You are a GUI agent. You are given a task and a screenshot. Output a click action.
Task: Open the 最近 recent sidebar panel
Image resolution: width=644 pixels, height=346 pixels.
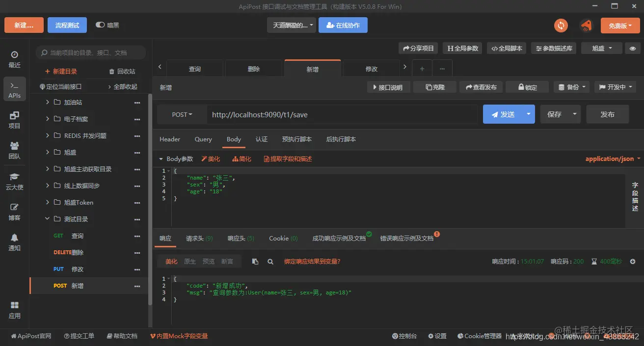(x=14, y=59)
